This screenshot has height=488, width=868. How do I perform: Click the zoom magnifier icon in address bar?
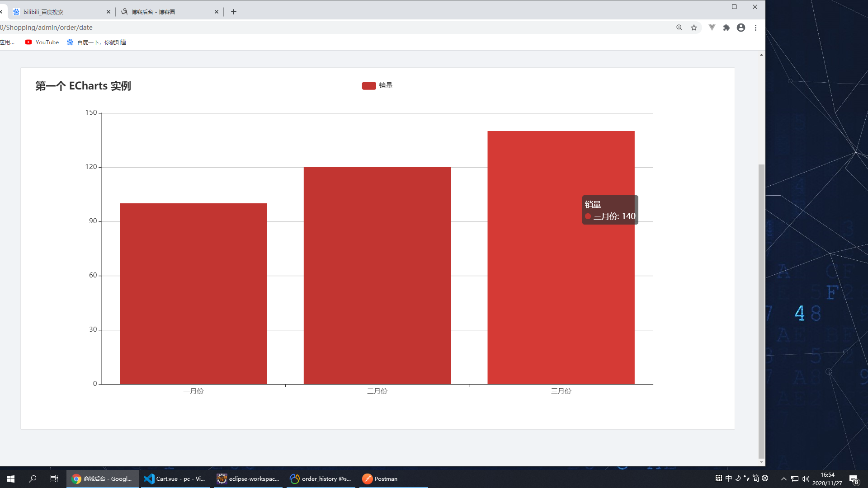point(679,28)
